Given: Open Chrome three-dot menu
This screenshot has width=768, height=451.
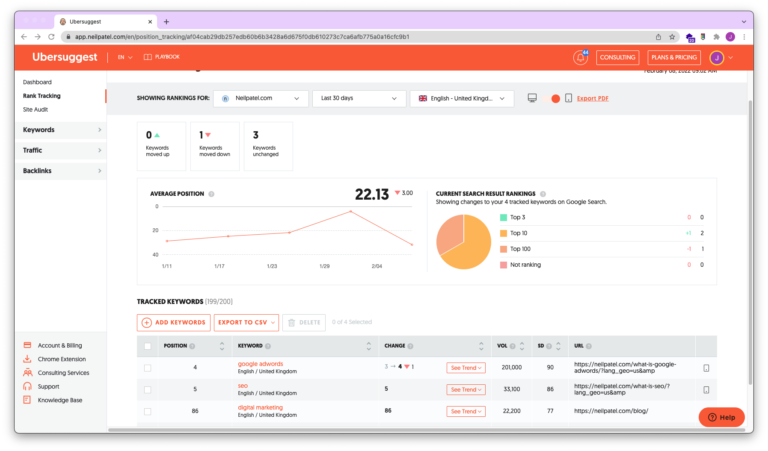Looking at the screenshot, I should click(744, 37).
